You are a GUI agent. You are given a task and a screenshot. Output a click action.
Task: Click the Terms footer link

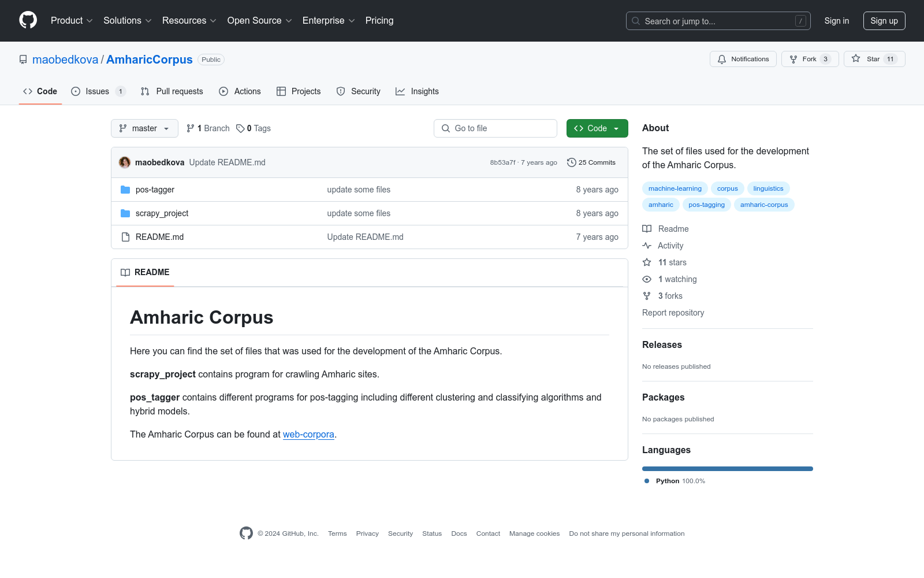point(337,533)
